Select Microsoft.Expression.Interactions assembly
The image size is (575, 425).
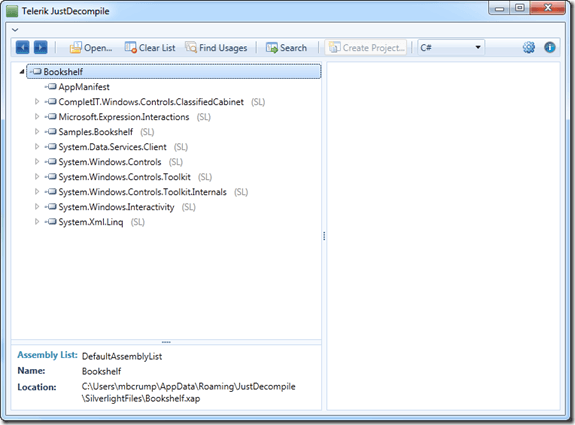[x=124, y=117]
